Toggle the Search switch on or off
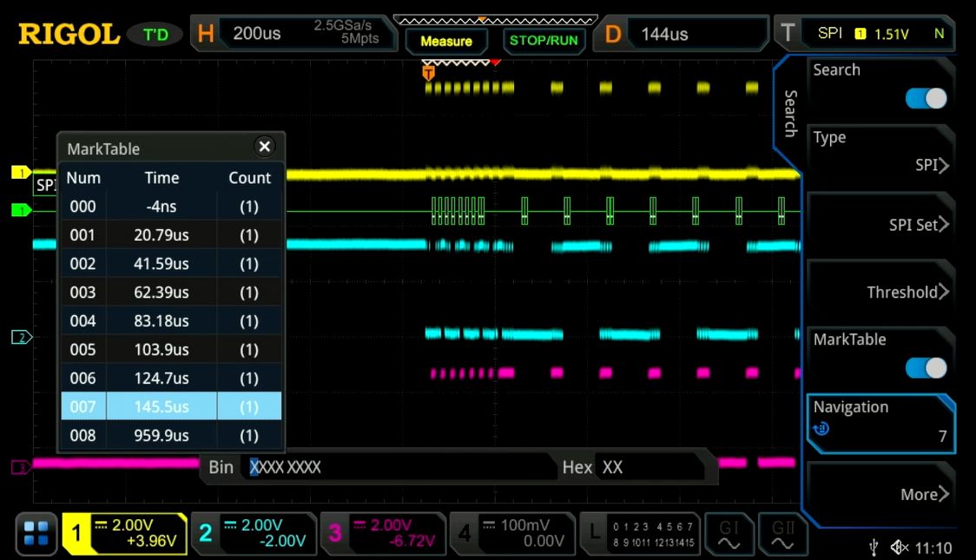Viewport: 976px width, 560px height. [x=924, y=98]
